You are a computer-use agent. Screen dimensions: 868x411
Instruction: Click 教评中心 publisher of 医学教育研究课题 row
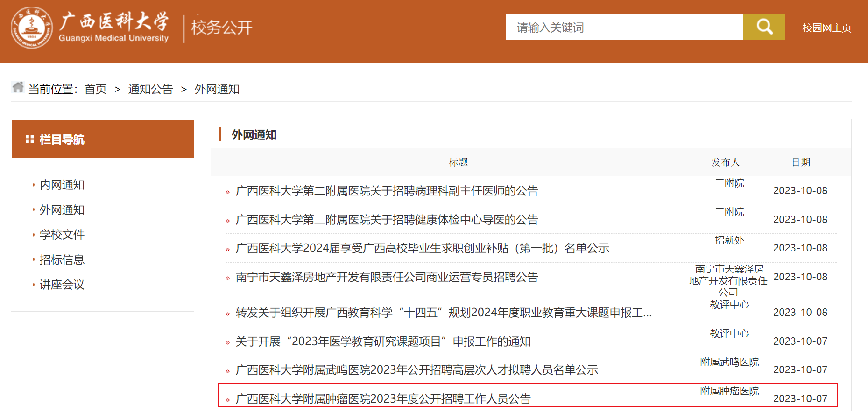pyautogui.click(x=729, y=334)
